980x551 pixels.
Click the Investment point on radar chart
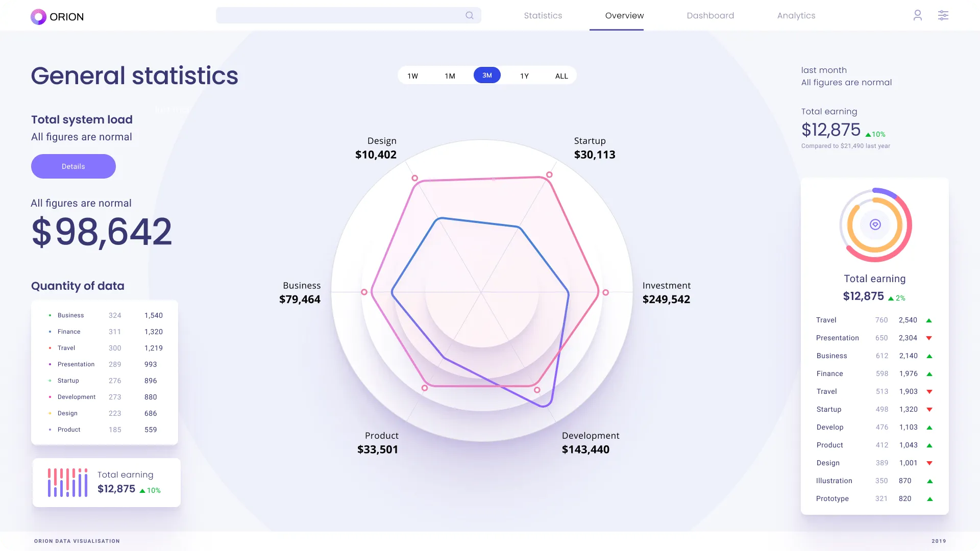(605, 292)
